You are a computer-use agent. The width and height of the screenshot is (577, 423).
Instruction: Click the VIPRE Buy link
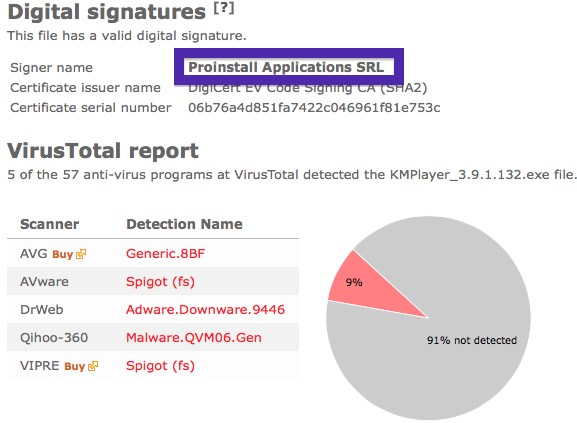pos(75,366)
